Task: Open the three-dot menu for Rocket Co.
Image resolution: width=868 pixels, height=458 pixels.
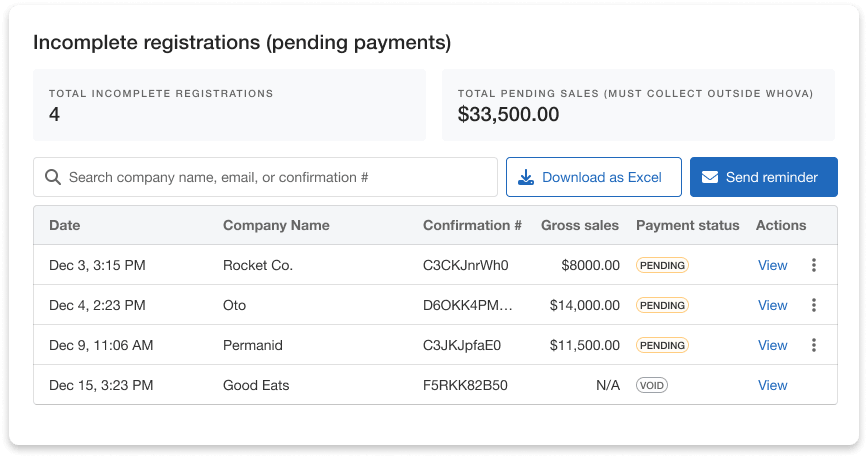Action: 814,265
